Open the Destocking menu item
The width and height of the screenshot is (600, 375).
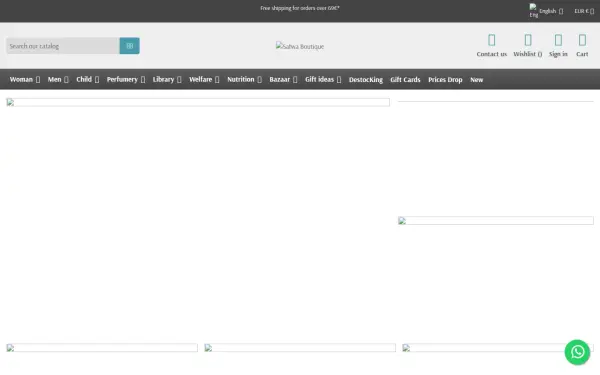pos(366,80)
